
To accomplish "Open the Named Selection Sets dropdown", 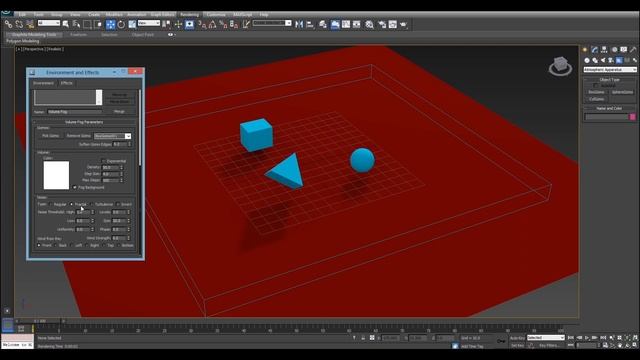I will [272, 23].
